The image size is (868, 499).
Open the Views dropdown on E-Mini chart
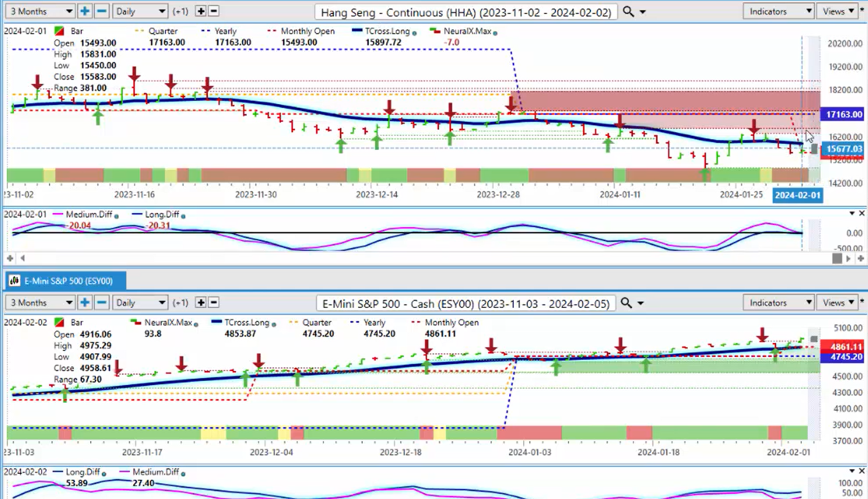838,302
